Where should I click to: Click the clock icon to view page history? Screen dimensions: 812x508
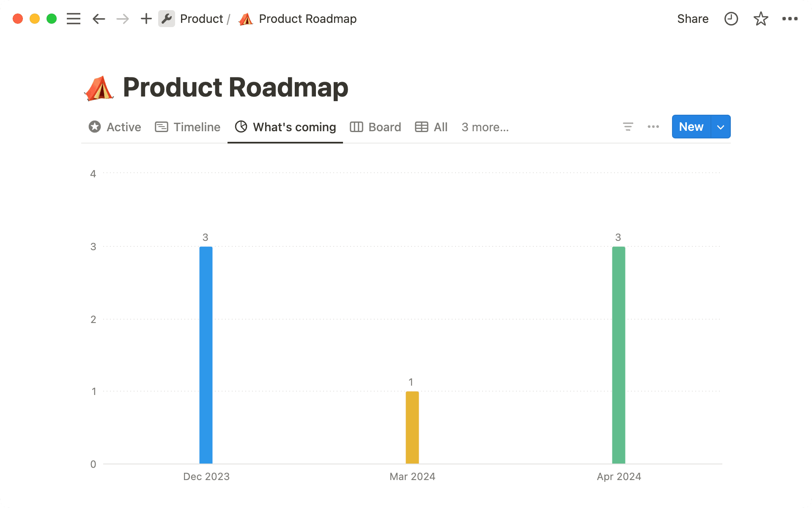(731, 19)
